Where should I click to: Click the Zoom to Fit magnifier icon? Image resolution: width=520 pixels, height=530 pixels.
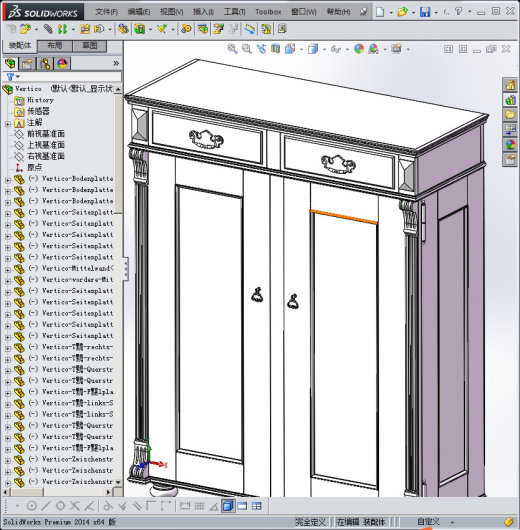(x=232, y=49)
